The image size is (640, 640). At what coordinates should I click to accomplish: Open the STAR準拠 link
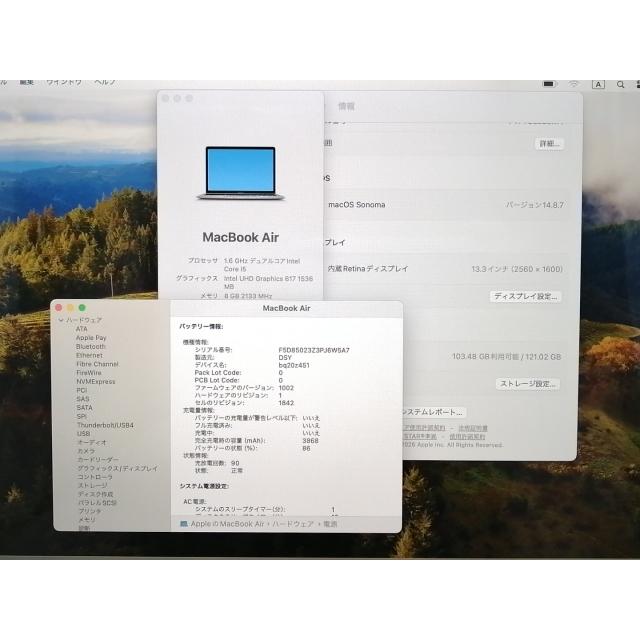[420, 436]
